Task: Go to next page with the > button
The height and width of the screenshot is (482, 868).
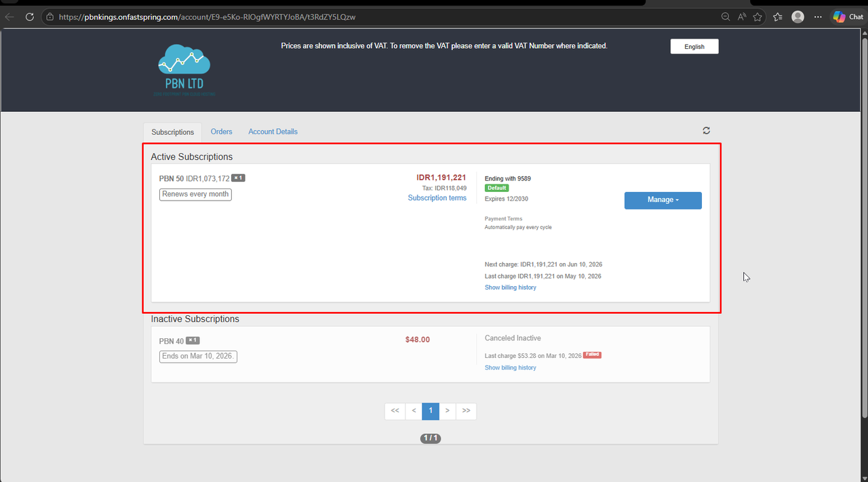Action: pyautogui.click(x=447, y=411)
